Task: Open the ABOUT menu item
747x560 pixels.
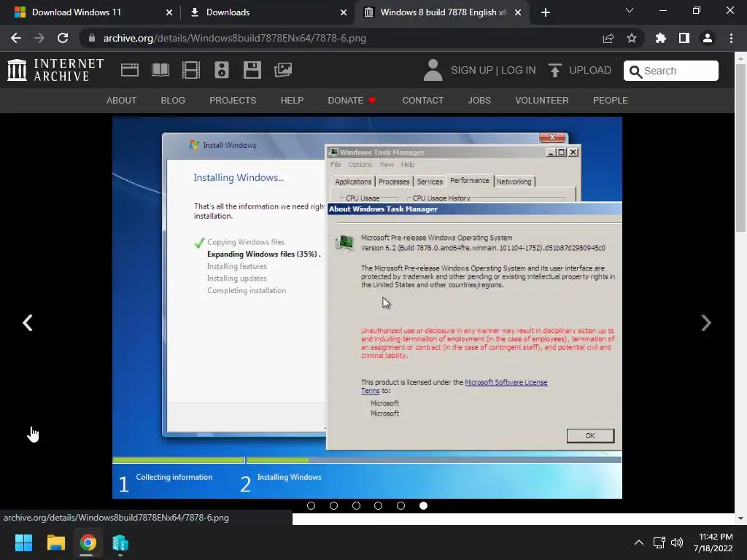Action: (x=122, y=101)
